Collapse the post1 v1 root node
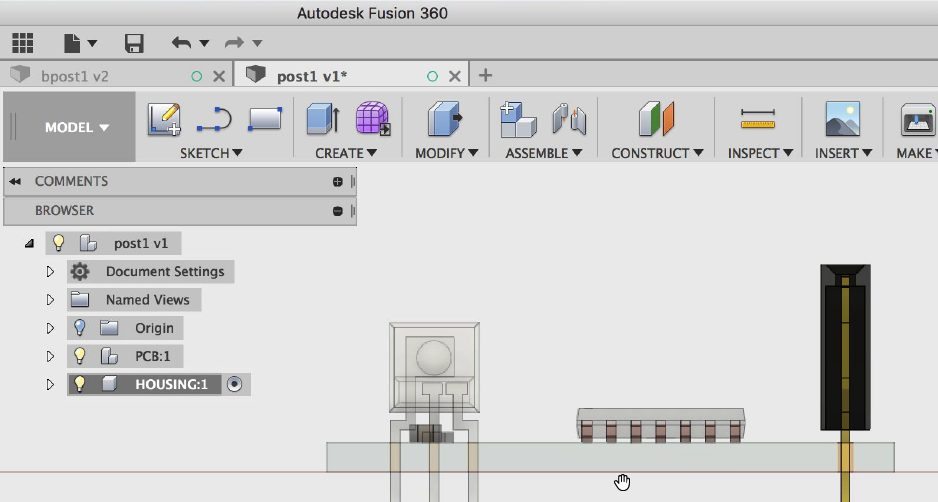This screenshot has width=938, height=502. [29, 244]
